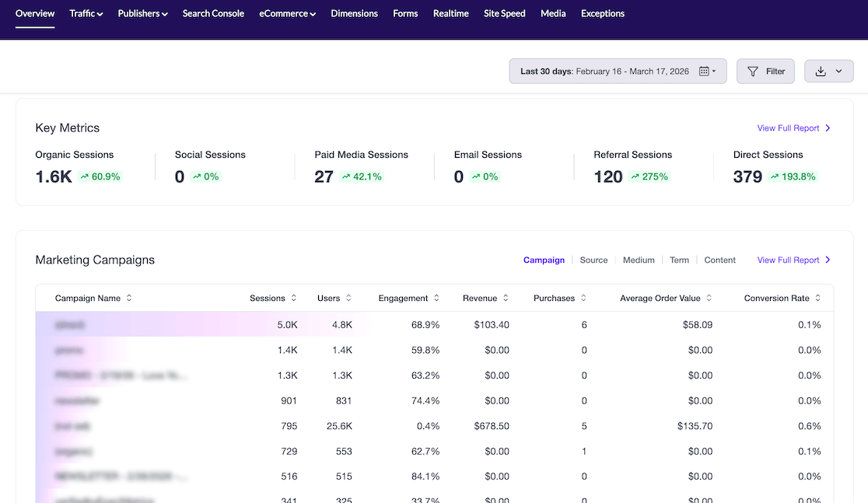Sort the Sessions column using its sort icon
Screen dimensions: 868x503
pos(293,298)
